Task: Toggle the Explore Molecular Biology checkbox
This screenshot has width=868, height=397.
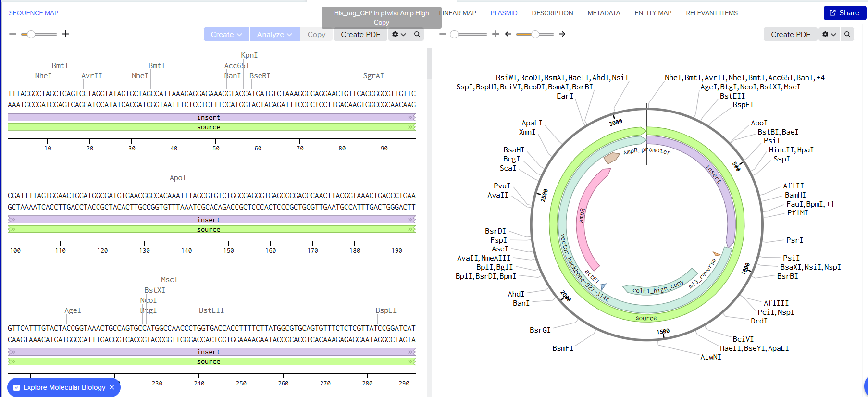Action: tap(17, 387)
